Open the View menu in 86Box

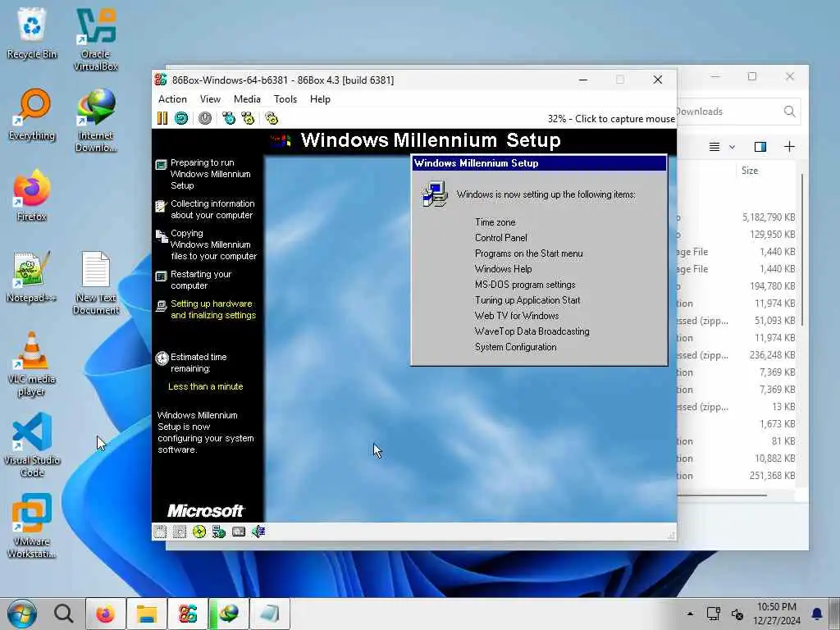[210, 99]
